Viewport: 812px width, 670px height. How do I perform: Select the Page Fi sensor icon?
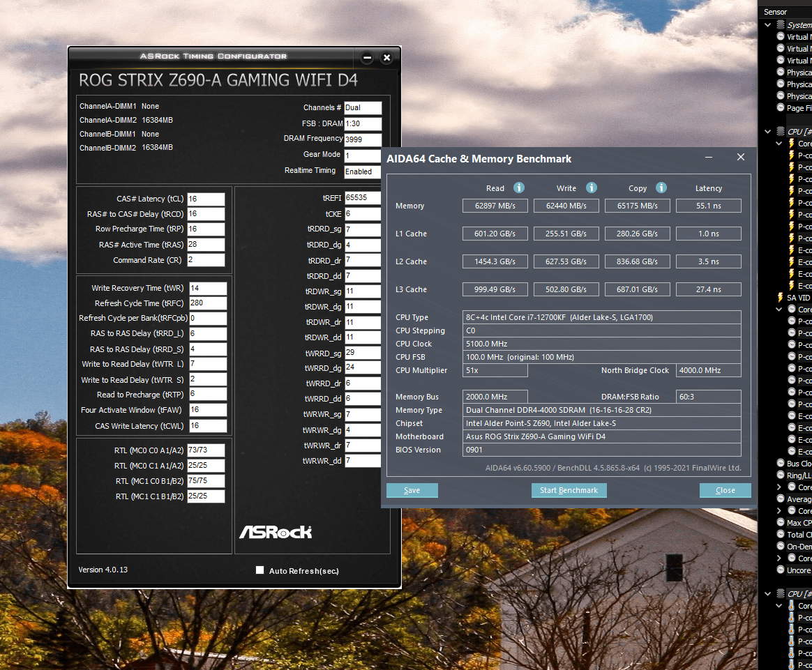781,107
